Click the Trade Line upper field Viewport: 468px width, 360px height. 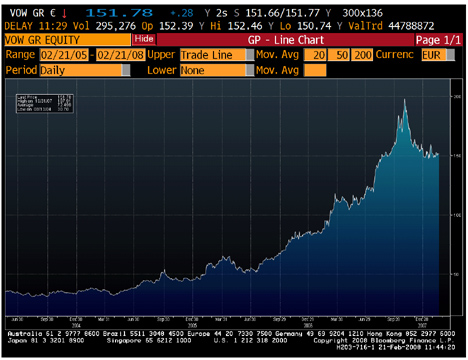tap(213, 55)
